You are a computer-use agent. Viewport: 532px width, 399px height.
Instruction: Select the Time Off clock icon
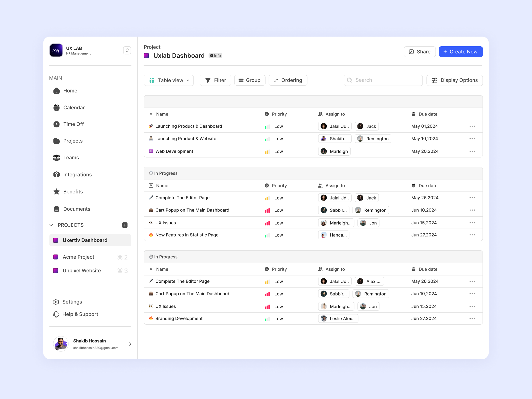[56, 124]
